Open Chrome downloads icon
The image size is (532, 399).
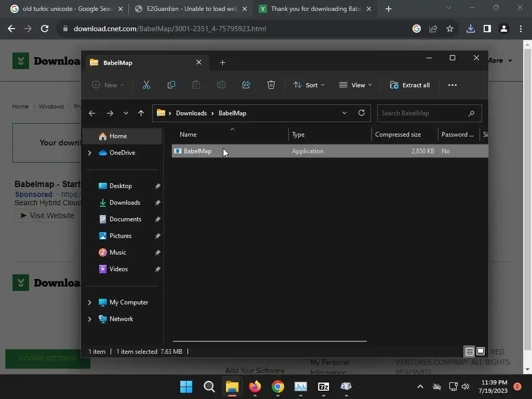471,29
